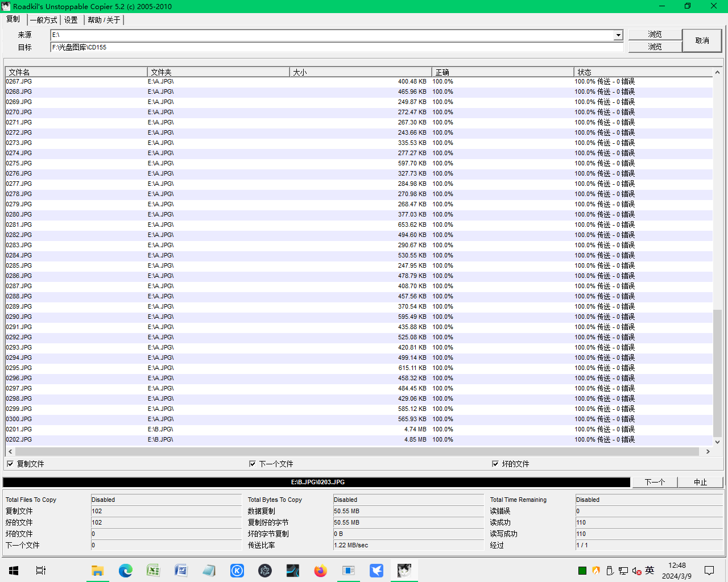Viewport: 728px width, 582px height.
Task: Select the 0202.JPG file row
Action: pos(359,439)
